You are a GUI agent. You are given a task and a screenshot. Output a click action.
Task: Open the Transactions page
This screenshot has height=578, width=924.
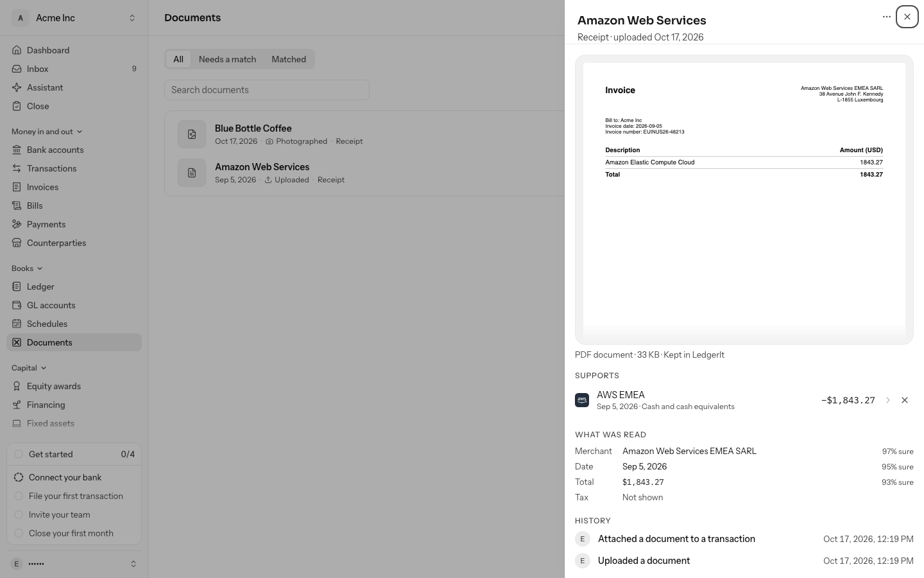74,168
